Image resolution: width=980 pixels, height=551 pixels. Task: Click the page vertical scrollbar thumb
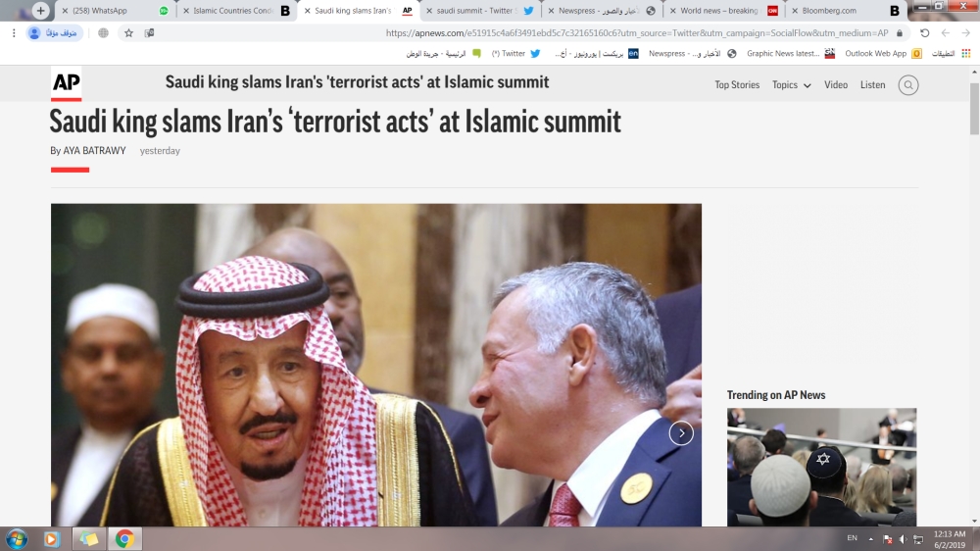click(x=974, y=108)
